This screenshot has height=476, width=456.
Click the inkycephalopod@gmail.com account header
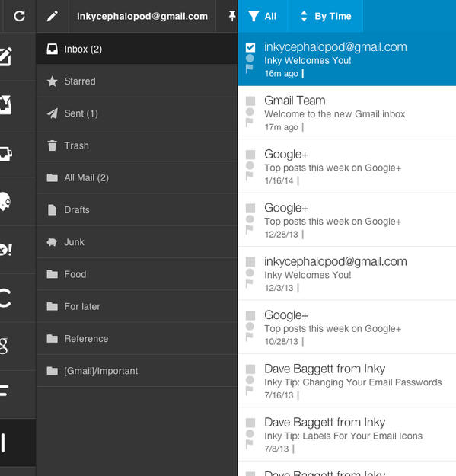coord(142,16)
